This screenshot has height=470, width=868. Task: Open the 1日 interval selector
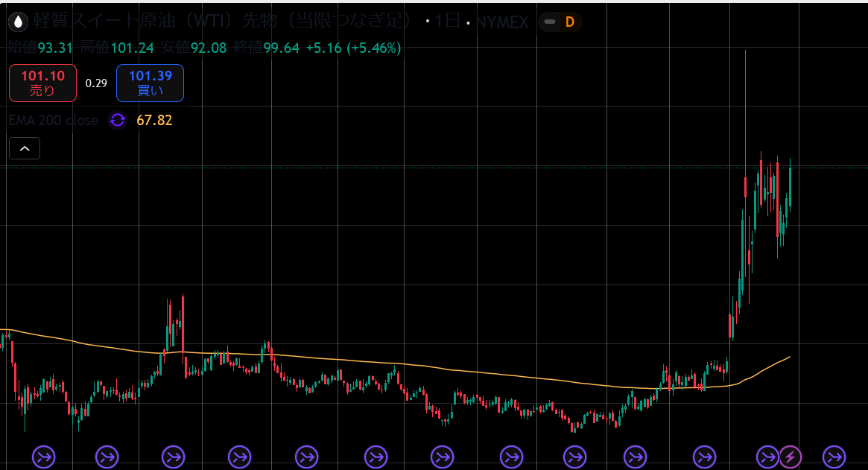[x=448, y=22]
